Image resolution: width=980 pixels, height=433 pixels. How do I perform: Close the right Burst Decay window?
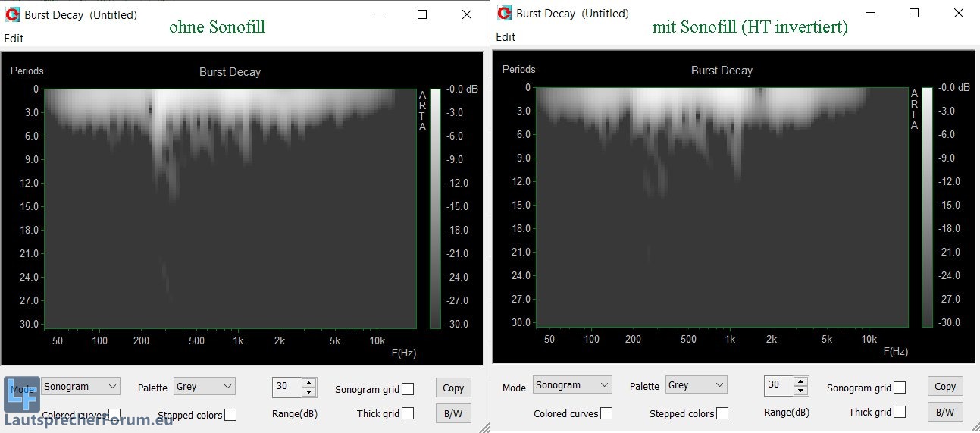[958, 13]
